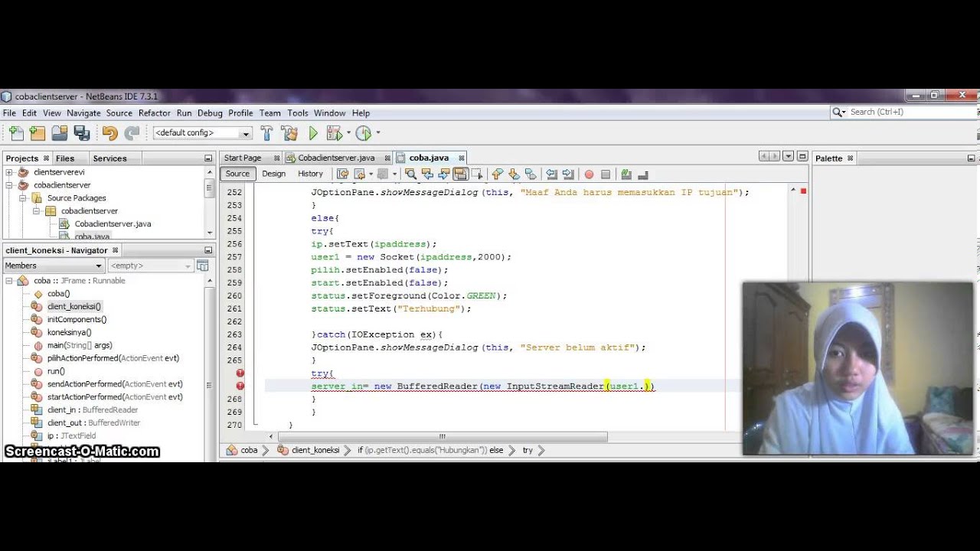The height and width of the screenshot is (551, 980).
Task: Expand the clientserverevi project node
Action: [9, 172]
